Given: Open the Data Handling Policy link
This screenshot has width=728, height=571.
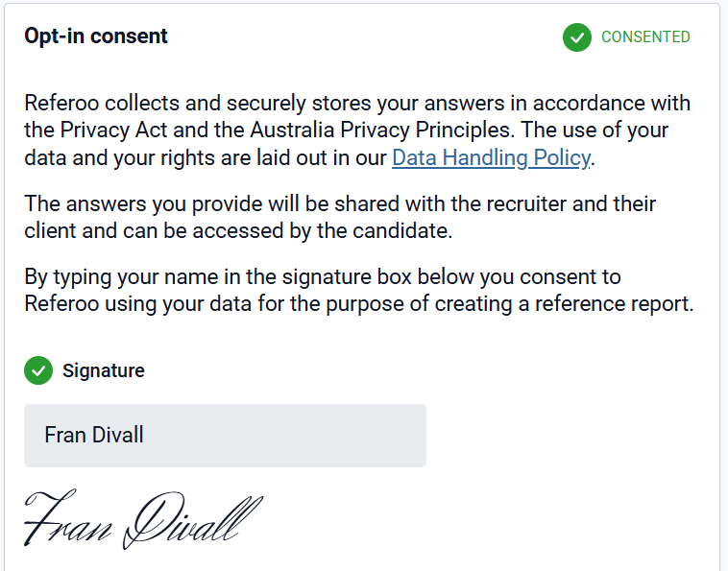Looking at the screenshot, I should pyautogui.click(x=491, y=158).
